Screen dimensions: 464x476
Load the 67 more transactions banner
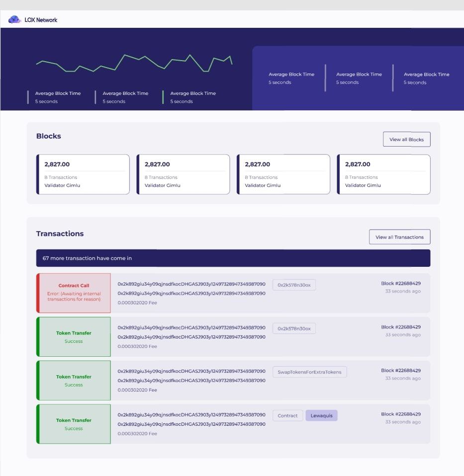tap(233, 258)
